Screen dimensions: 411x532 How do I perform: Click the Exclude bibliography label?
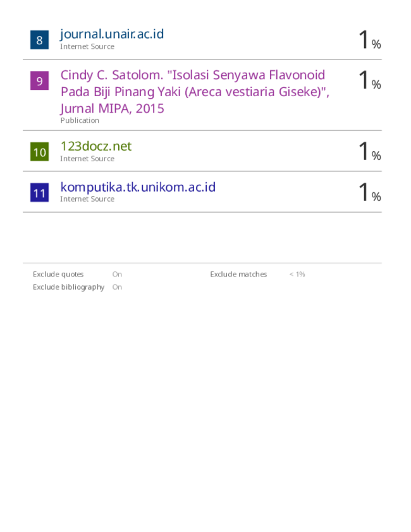(68, 287)
